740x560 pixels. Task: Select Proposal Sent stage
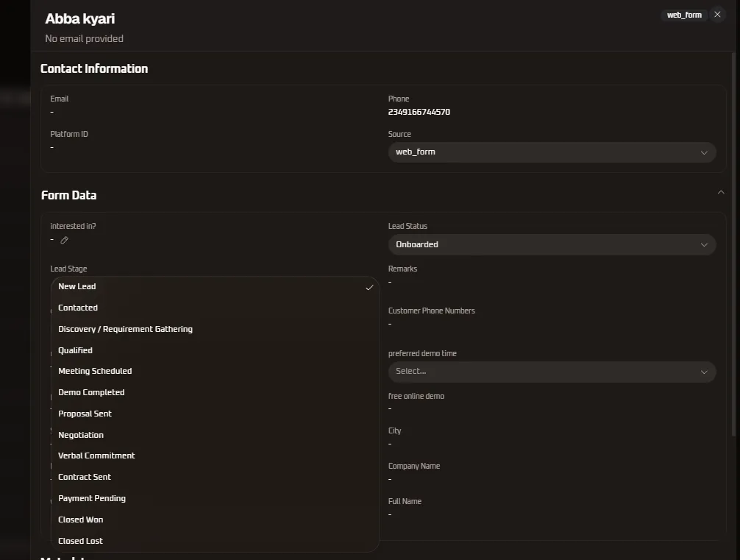click(x=216, y=414)
